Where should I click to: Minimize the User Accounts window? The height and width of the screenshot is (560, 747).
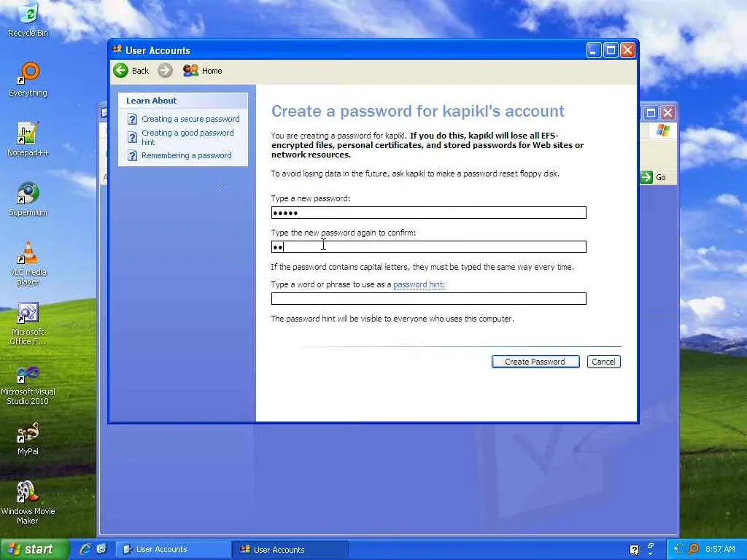pos(593,50)
